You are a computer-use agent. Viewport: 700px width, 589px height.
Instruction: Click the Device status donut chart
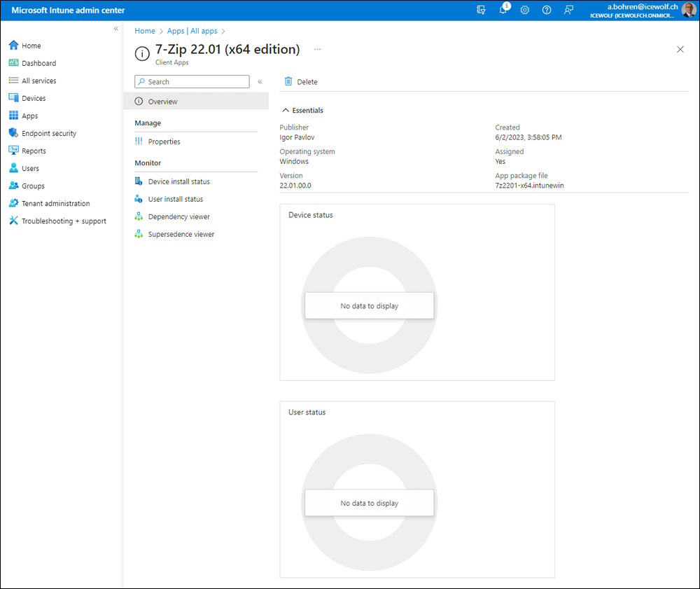click(369, 305)
